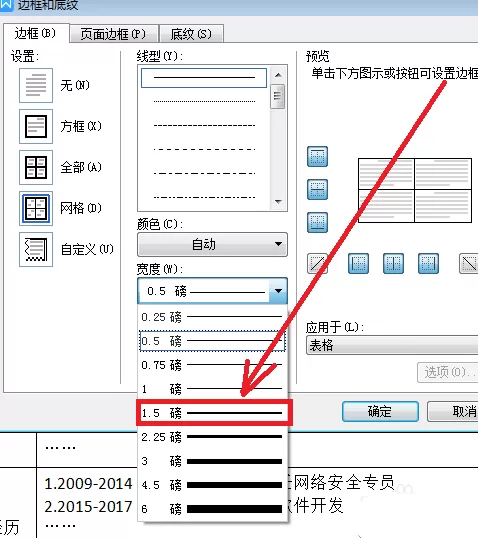478x538 pixels.
Task: Select the 无(N) no-border setting icon
Action: click(36, 85)
